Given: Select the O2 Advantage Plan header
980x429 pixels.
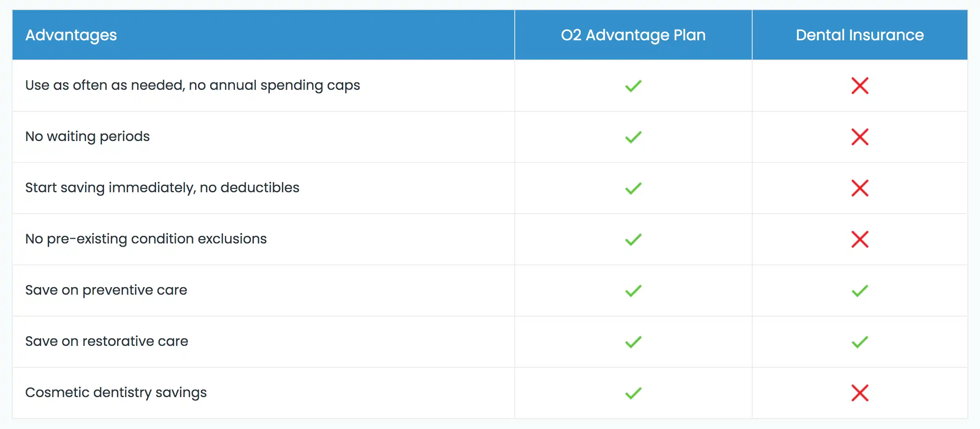Looking at the screenshot, I should point(633,35).
